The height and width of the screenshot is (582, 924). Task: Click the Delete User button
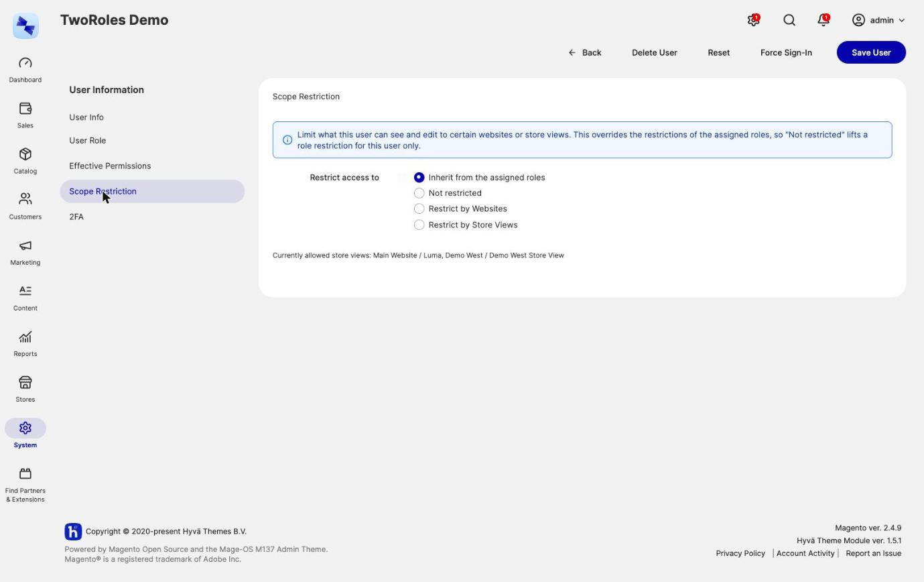tap(655, 52)
